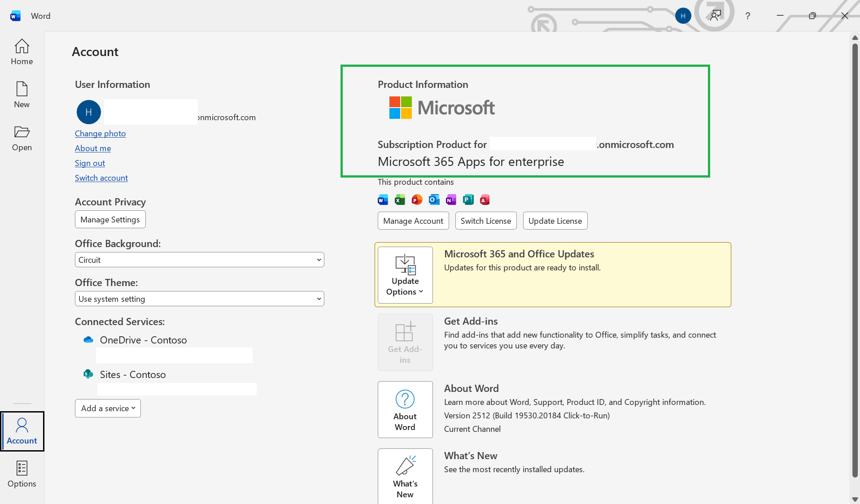Click the Word product icon
860x504 pixels.
click(x=383, y=200)
